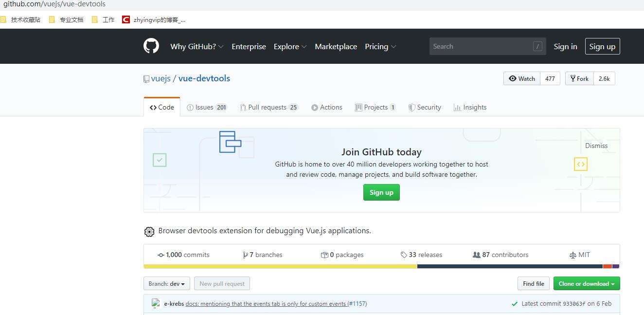Open the 专业文档 bookmark folder

pyautogui.click(x=66, y=20)
